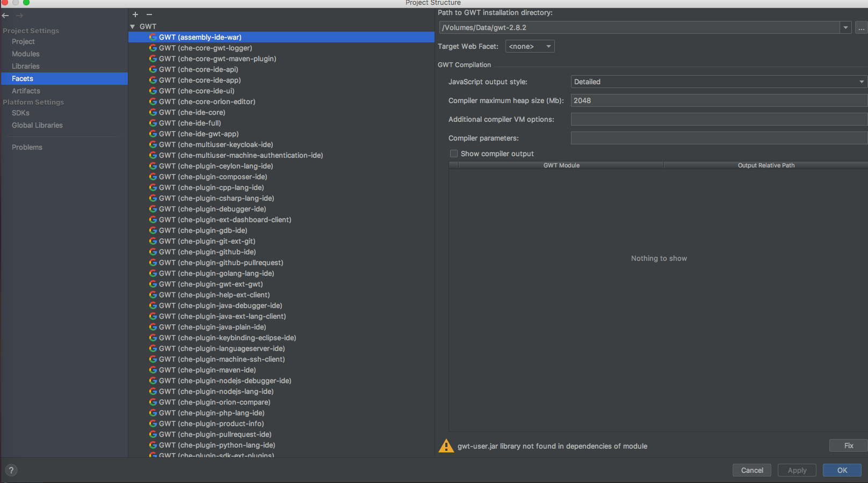Click the add facet plus icon
Image resolution: width=868 pixels, height=483 pixels.
(x=135, y=14)
